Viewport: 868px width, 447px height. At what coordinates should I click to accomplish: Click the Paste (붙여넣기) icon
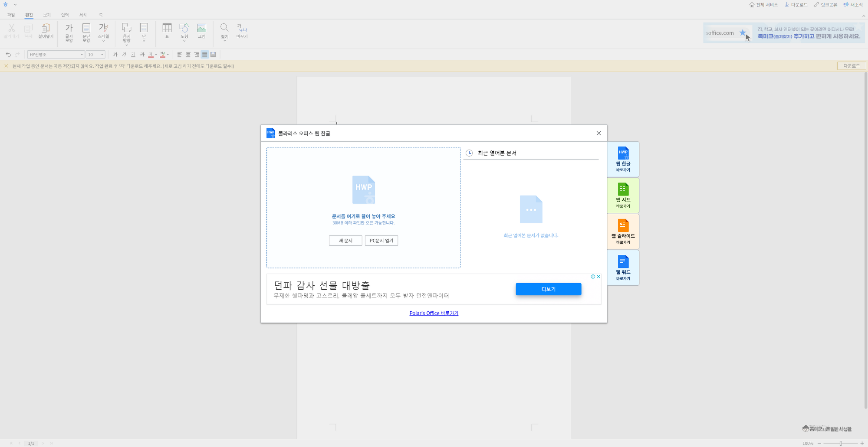click(46, 28)
